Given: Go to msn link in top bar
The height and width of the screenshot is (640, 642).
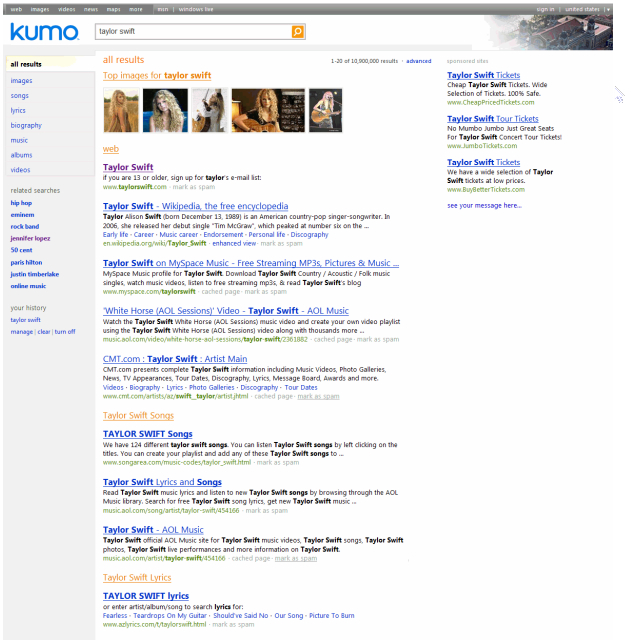Looking at the screenshot, I should tap(163, 9).
